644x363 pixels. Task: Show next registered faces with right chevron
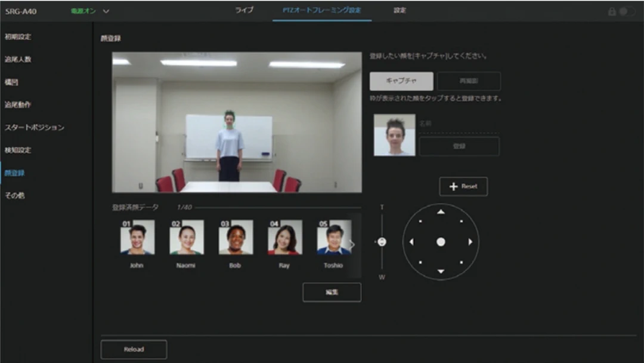[352, 244]
